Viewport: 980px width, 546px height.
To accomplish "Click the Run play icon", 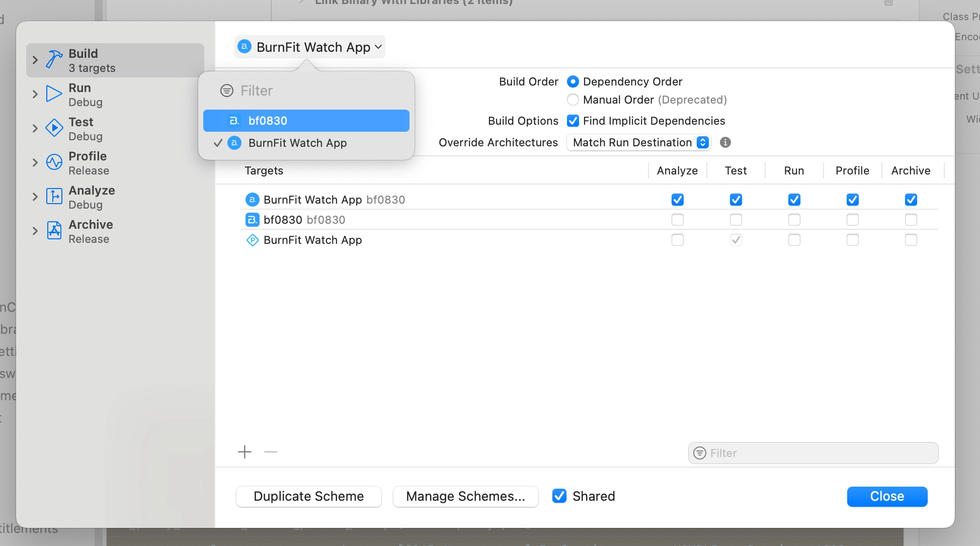I will 54,94.
